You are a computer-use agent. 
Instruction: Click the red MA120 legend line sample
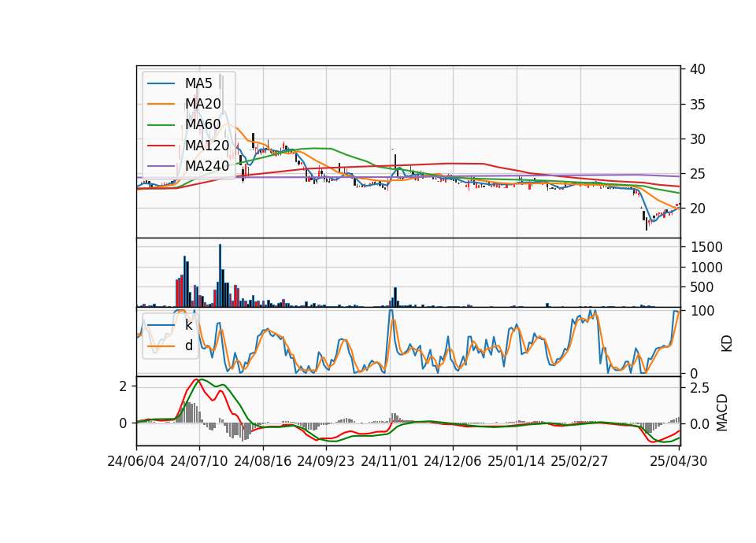(x=161, y=145)
